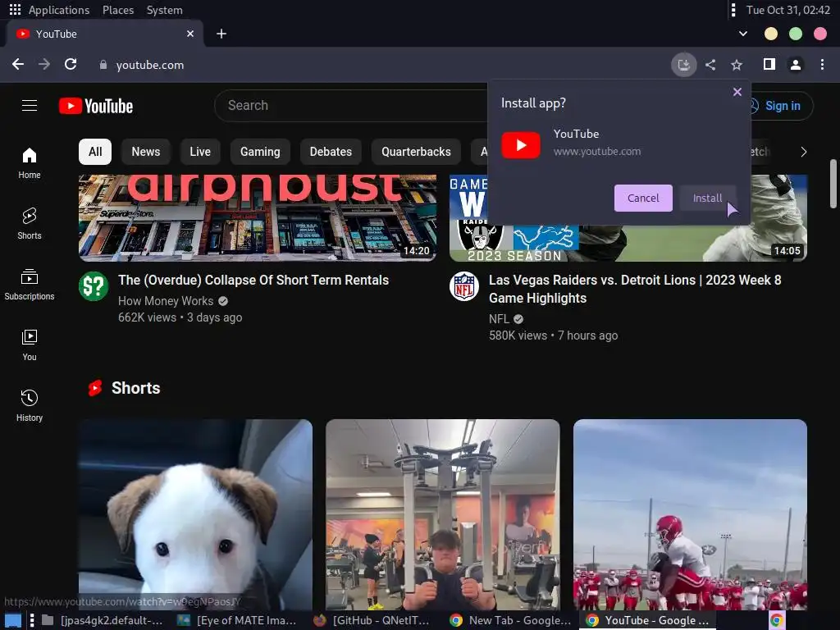
Task: Open You section in sidebar
Action: 30,345
